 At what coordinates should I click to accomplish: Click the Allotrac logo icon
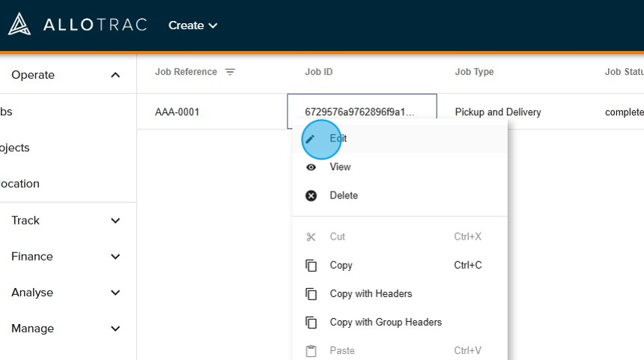point(19,25)
